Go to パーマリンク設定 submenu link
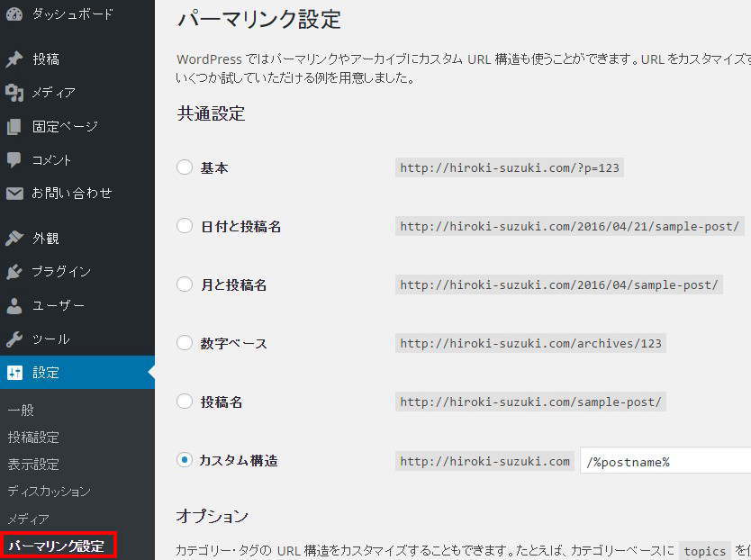This screenshot has width=751, height=560. (57, 546)
